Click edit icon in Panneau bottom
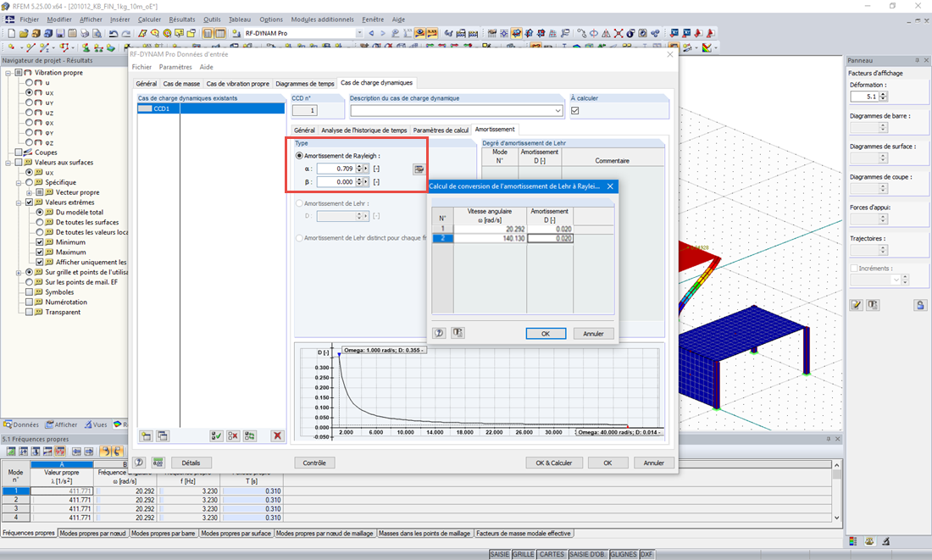This screenshot has width=932, height=560. tap(856, 305)
